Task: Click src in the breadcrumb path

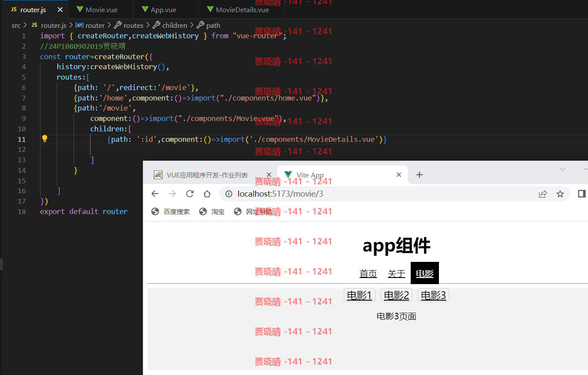Action: 16,25
